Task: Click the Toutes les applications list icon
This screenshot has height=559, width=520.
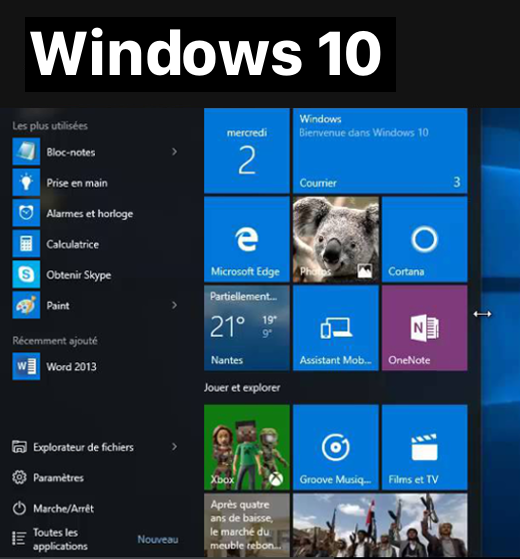Action: point(19,539)
